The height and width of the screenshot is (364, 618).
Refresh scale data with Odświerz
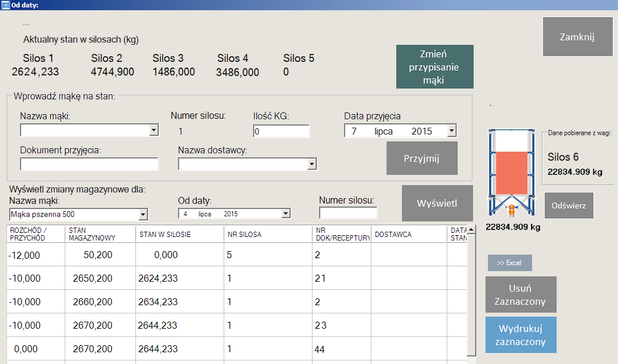(x=569, y=205)
